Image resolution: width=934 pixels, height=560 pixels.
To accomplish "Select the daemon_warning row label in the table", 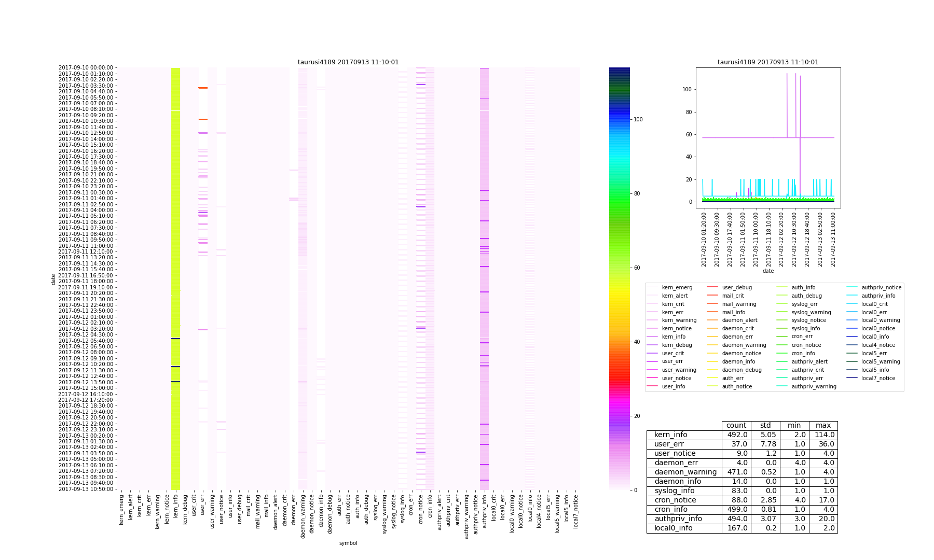I will (x=684, y=472).
